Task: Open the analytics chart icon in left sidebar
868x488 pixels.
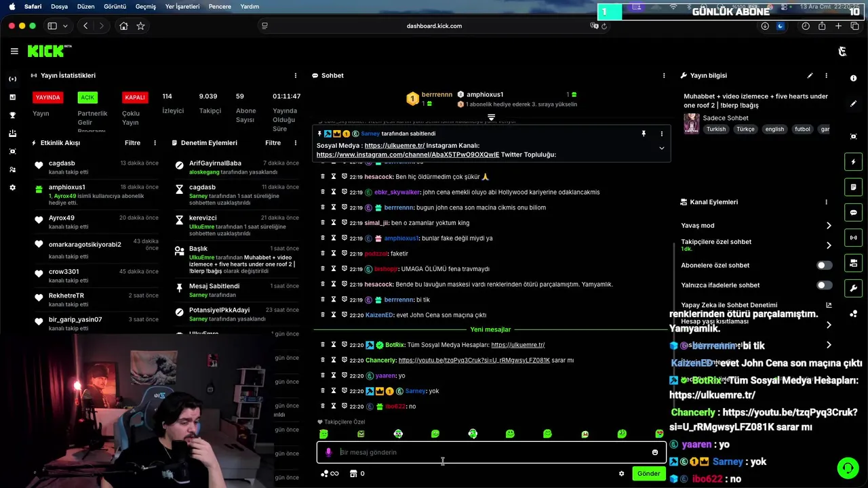Action: tap(12, 97)
